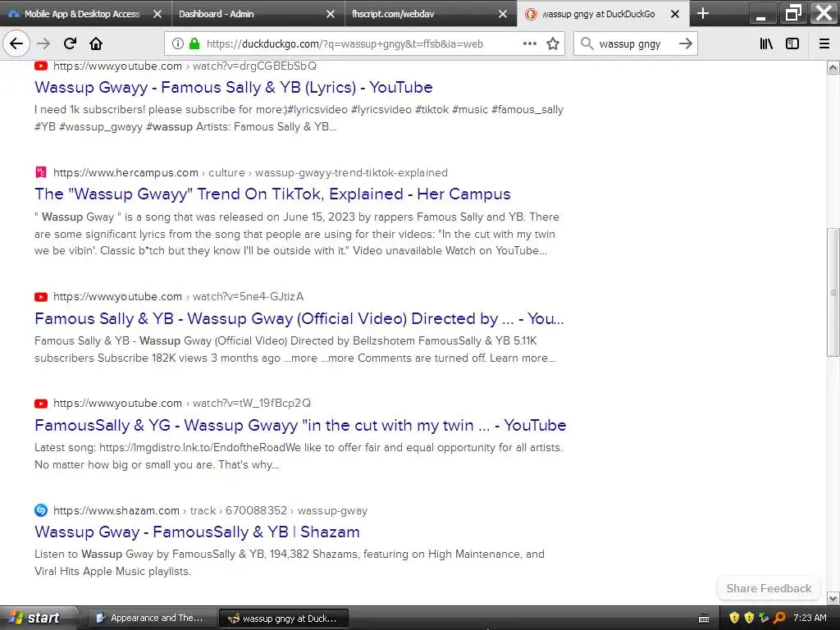The width and height of the screenshot is (840, 630).
Task: Click the on-screen keyboard tray icon
Action: [704, 619]
